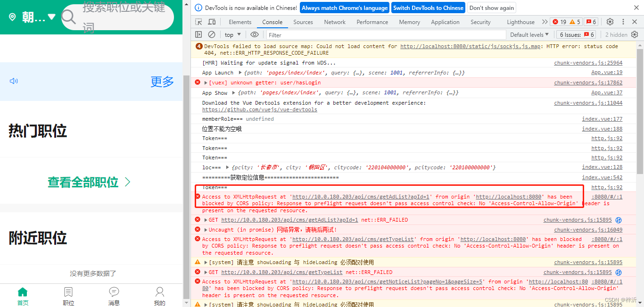Open the 'Default levels' dropdown
The image size is (644, 307).
[529, 34]
